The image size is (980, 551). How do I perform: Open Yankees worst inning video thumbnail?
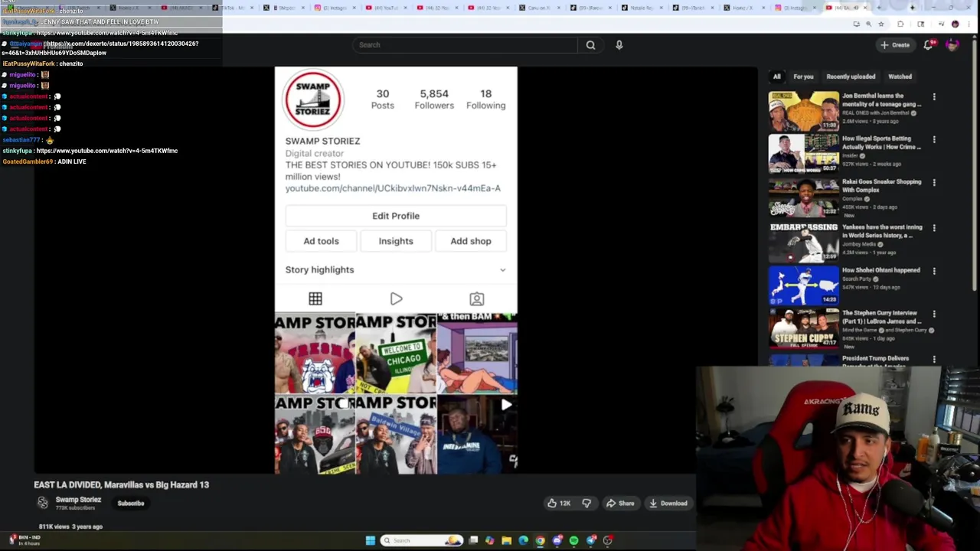click(x=804, y=241)
